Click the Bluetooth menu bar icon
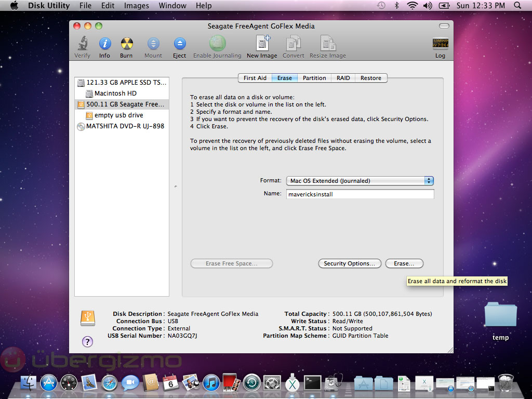532x399 pixels. (x=396, y=5)
